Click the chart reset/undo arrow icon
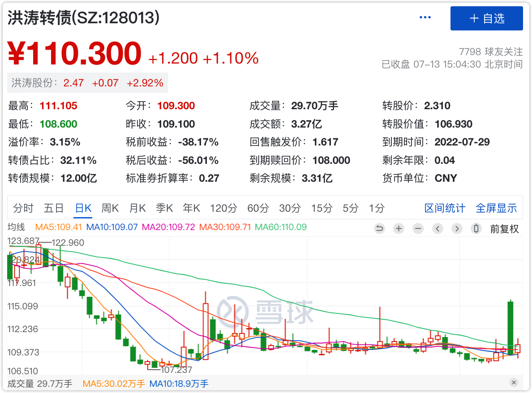This screenshot has height=393, width=532. click(379, 229)
